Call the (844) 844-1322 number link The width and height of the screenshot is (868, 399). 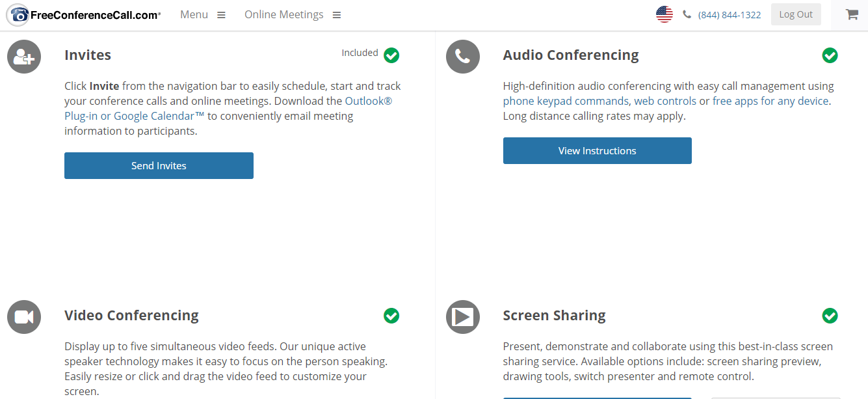(x=730, y=15)
